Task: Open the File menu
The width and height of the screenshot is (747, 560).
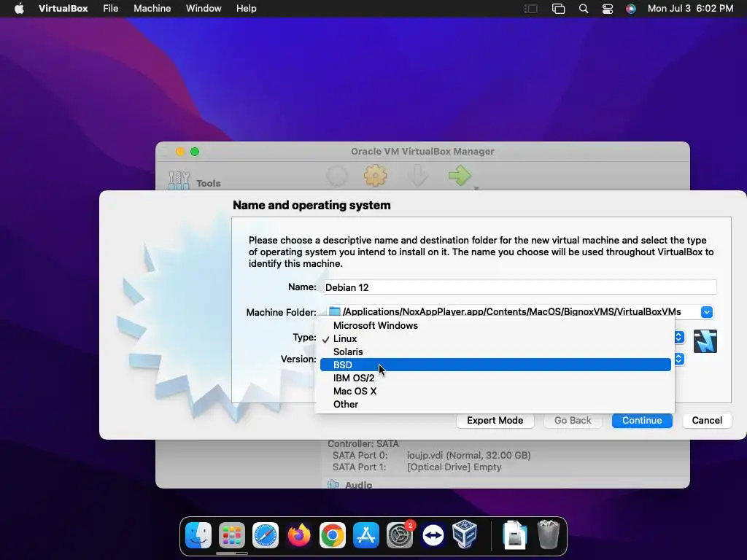Action: pyautogui.click(x=111, y=9)
